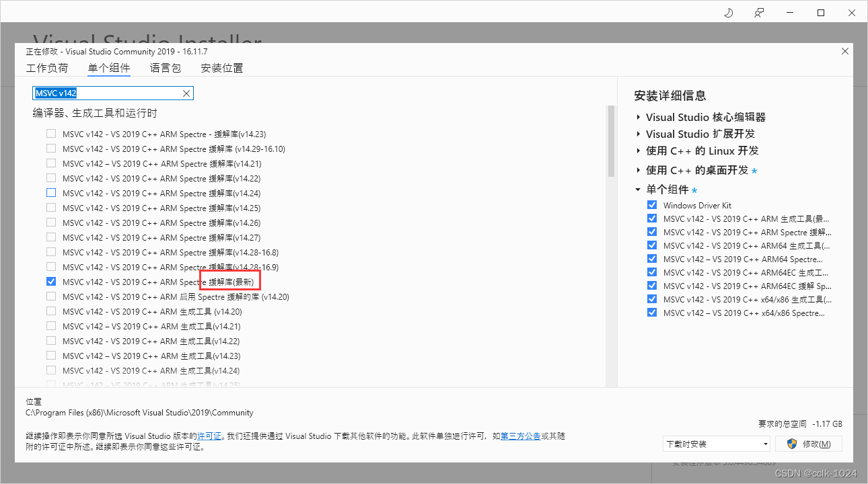Click the 编译器、生成工具和运行时 heading

(95, 113)
